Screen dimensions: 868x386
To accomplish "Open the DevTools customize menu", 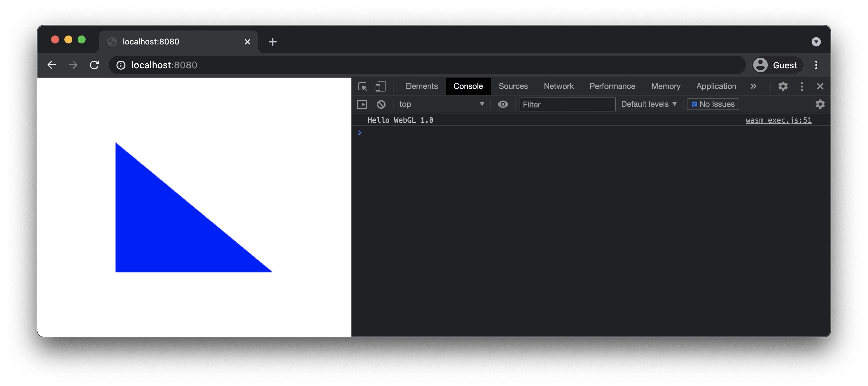I will tap(802, 86).
